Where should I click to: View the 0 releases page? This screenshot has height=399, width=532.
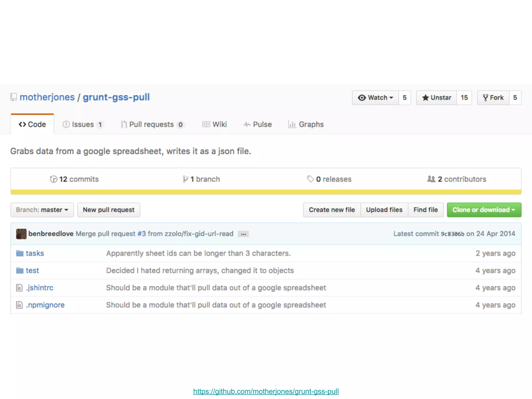click(x=329, y=179)
